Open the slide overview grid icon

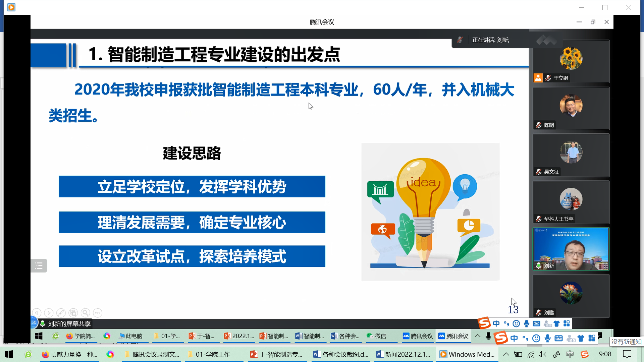(73, 313)
